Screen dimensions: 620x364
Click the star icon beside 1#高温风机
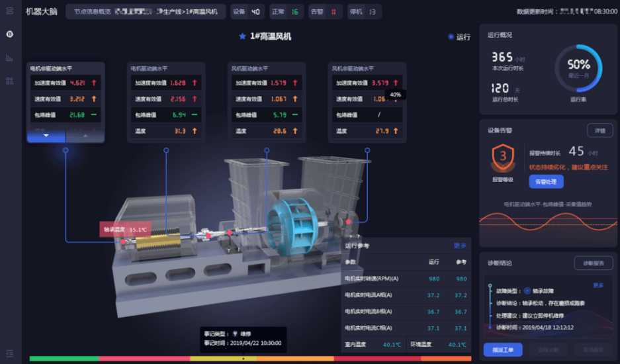coord(242,36)
